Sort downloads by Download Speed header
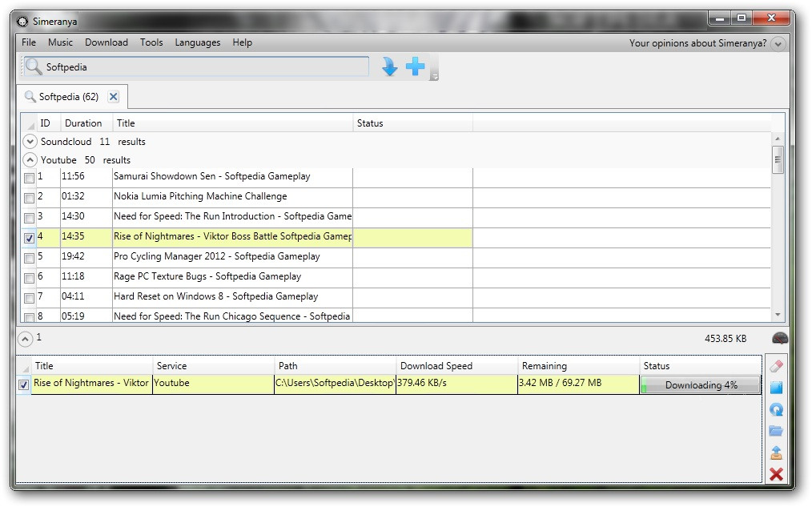Image resolution: width=812 pixels, height=507 pixels. point(456,365)
